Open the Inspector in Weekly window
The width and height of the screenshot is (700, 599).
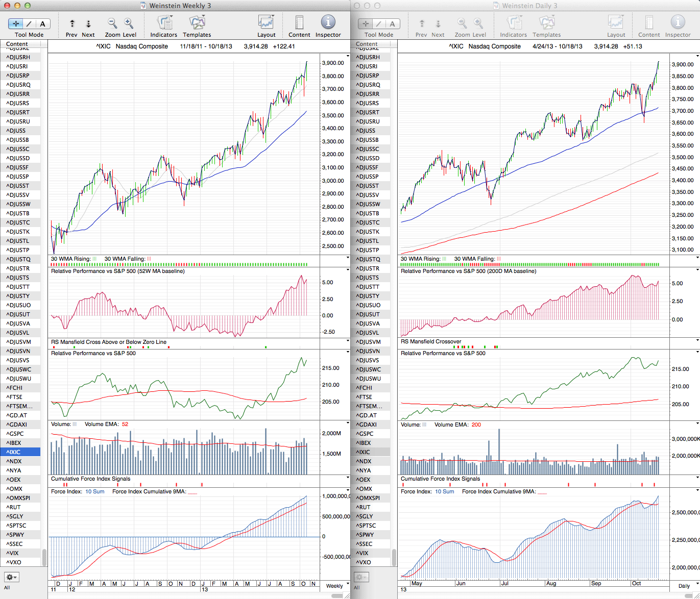point(328,23)
